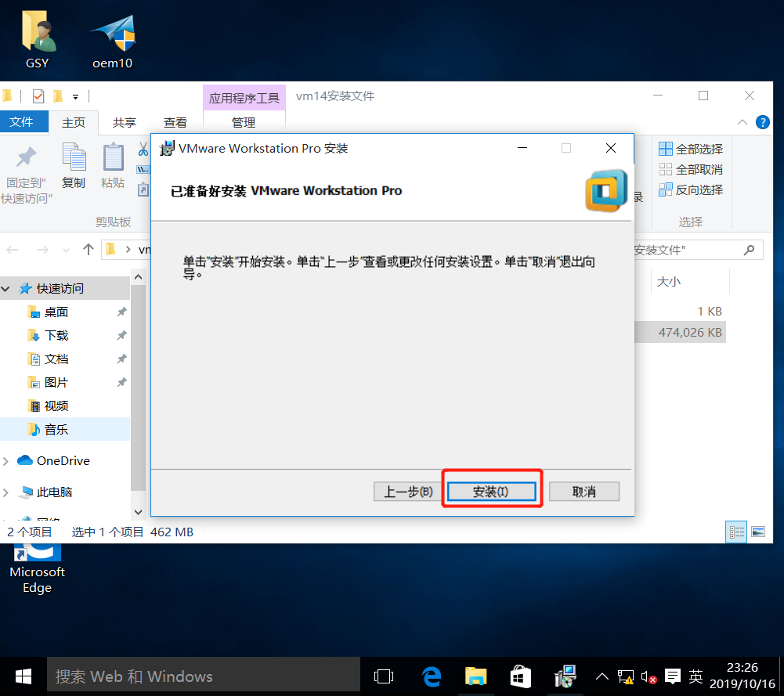Switch to the 主页 ribbon tab
Viewport: 784px width, 696px height.
(x=74, y=122)
